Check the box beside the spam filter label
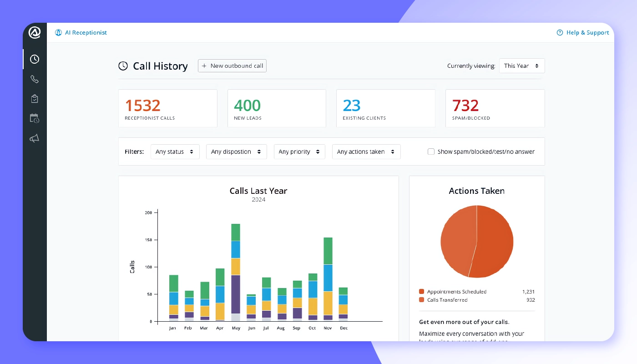Image resolution: width=637 pixels, height=364 pixels. pyautogui.click(x=431, y=152)
